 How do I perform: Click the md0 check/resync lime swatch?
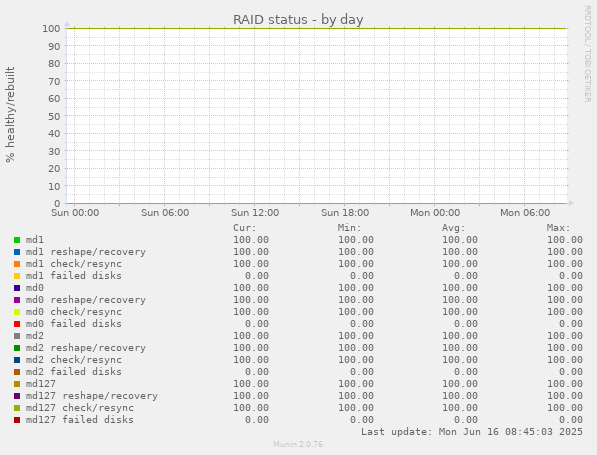tap(17, 312)
